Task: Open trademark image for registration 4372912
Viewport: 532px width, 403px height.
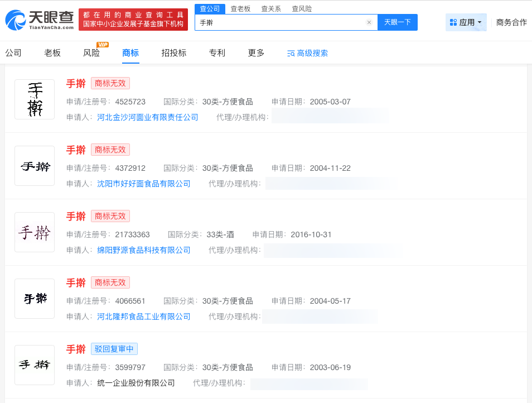Action: tap(35, 166)
